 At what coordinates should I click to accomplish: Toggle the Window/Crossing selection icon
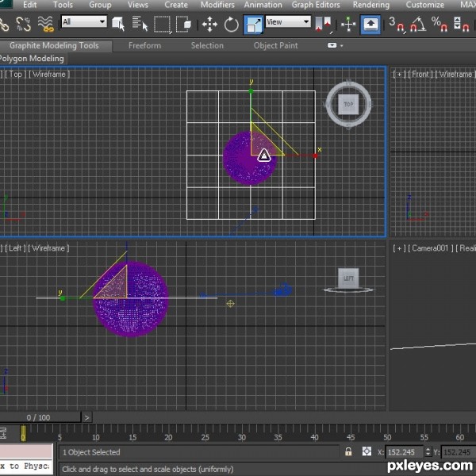pyautogui.click(x=183, y=24)
